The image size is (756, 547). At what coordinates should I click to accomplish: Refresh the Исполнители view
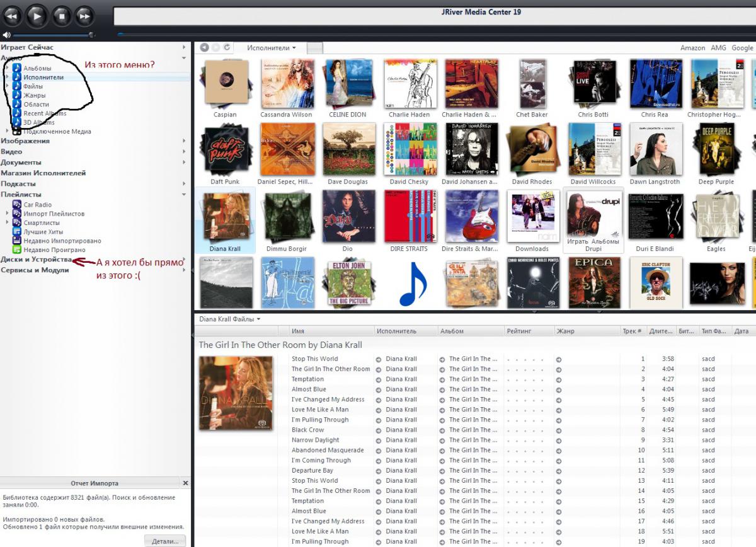227,47
